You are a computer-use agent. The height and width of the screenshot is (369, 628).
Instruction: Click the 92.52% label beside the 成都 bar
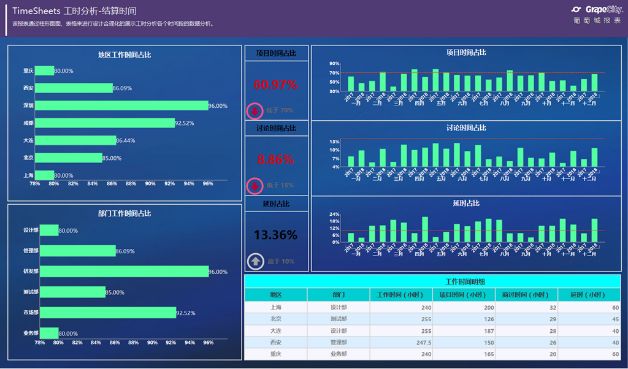point(185,123)
